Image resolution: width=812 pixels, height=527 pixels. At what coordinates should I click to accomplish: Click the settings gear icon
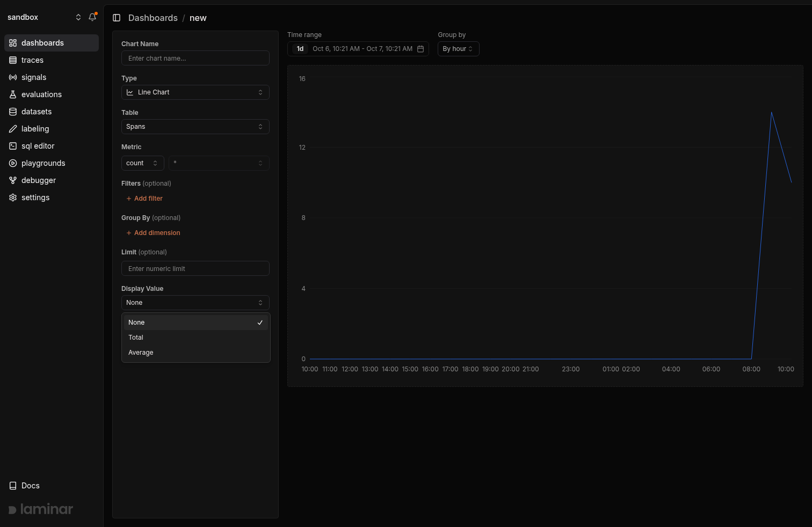[x=13, y=197]
